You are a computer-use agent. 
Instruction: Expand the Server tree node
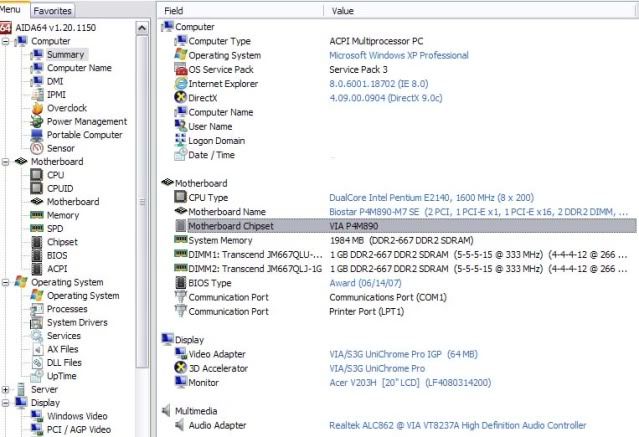point(5,390)
